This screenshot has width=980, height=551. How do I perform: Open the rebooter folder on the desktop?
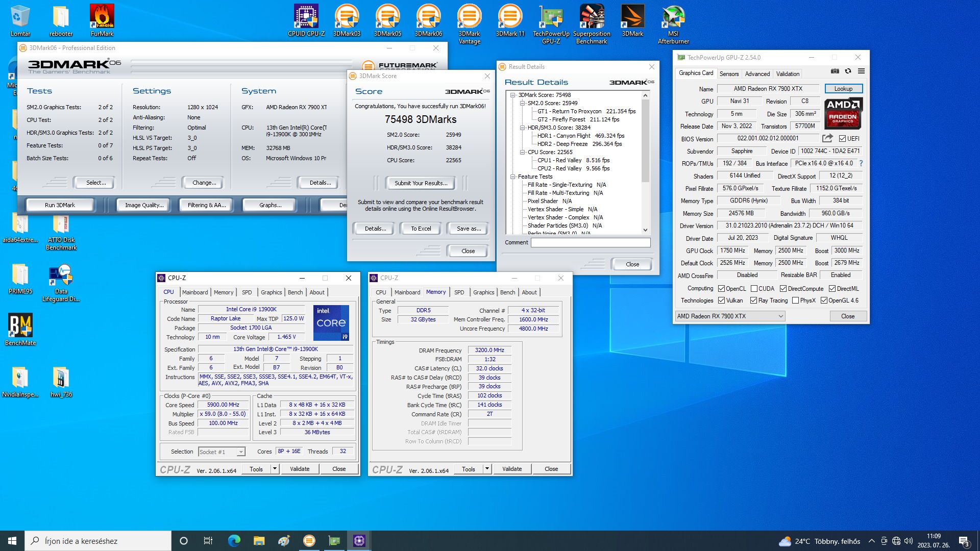(x=61, y=20)
